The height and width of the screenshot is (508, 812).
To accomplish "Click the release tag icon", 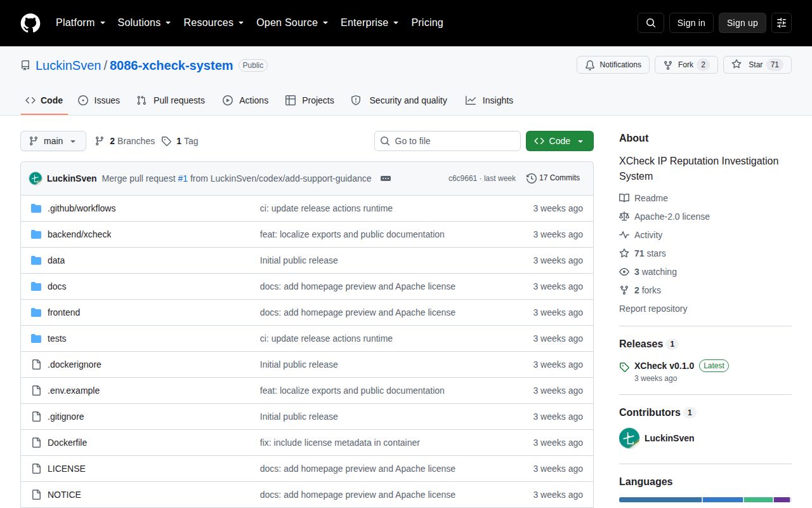I will click(x=624, y=366).
